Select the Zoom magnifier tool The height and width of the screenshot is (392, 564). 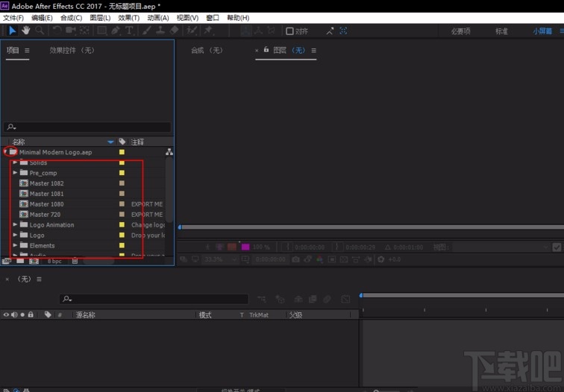[x=40, y=31]
